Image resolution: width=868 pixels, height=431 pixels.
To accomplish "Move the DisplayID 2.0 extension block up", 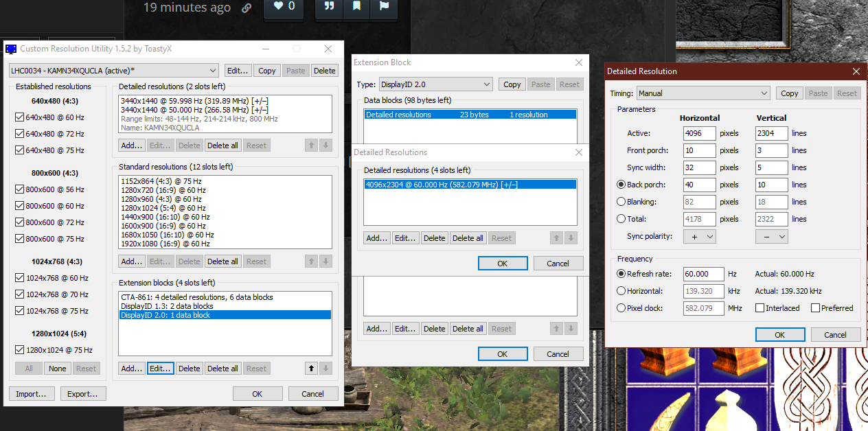I will 310,368.
